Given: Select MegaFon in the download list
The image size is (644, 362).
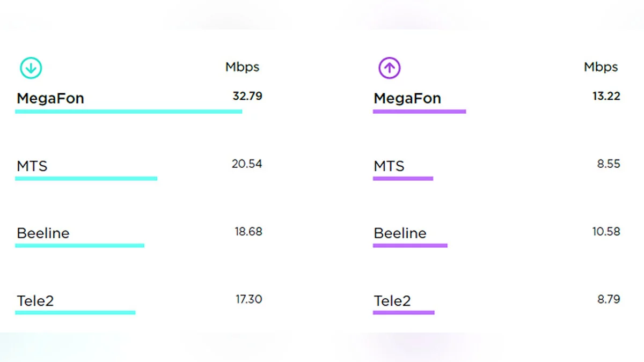Looking at the screenshot, I should [50, 99].
